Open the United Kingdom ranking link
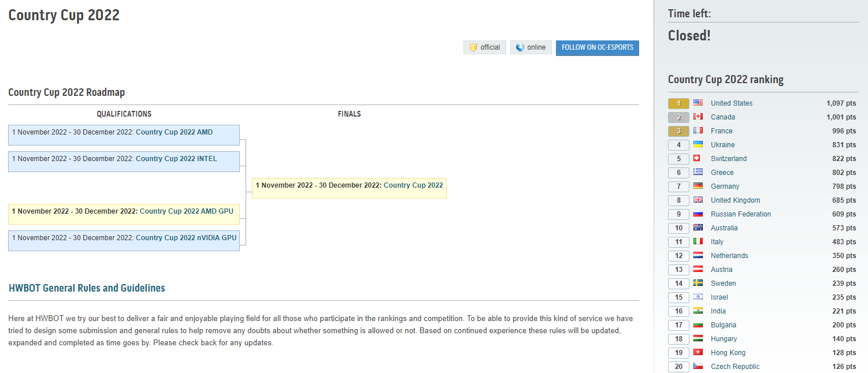The width and height of the screenshot is (868, 373). coord(736,200)
